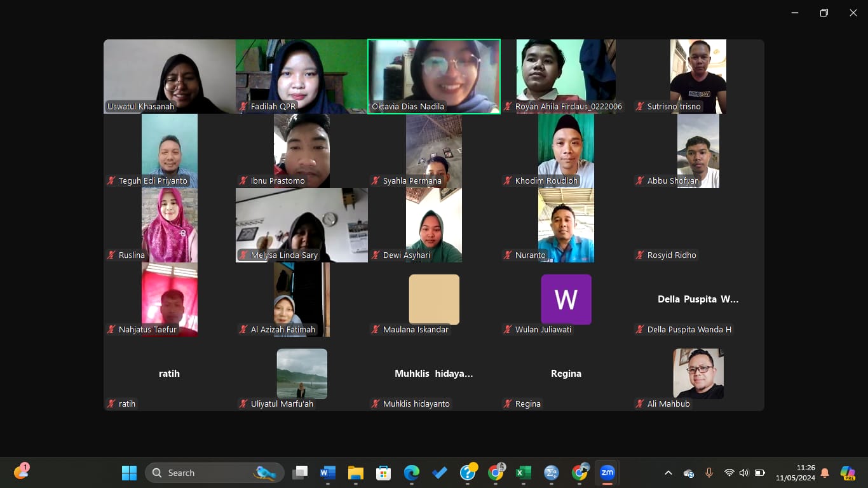Click the Uswatul Khasanah name label

click(x=140, y=106)
